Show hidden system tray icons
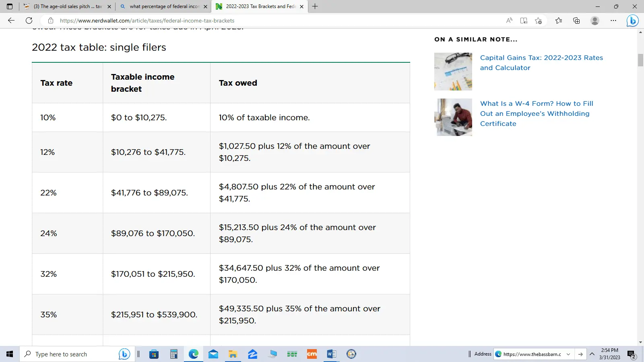This screenshot has width=644, height=362. pyautogui.click(x=592, y=354)
